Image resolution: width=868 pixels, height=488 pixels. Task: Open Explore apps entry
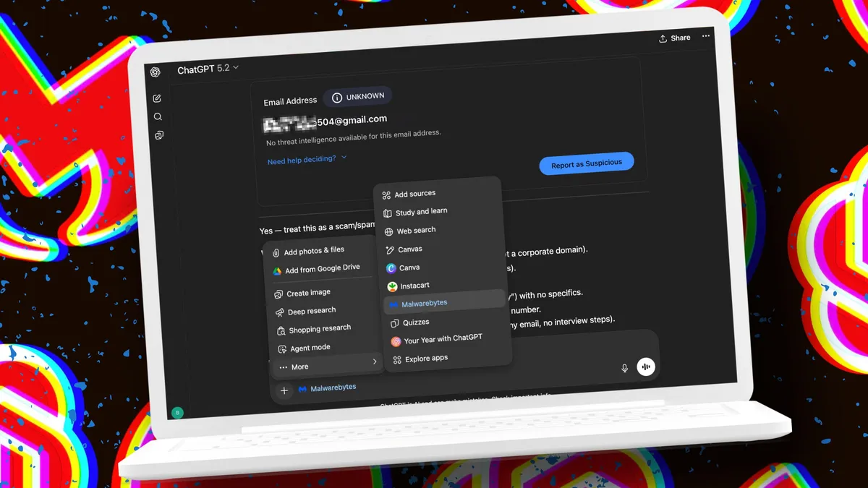tap(426, 359)
